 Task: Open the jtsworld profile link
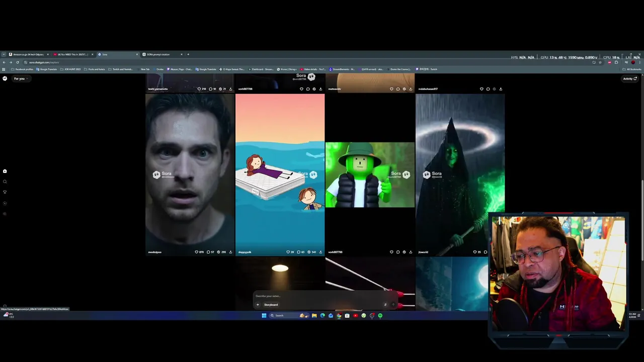423,252
